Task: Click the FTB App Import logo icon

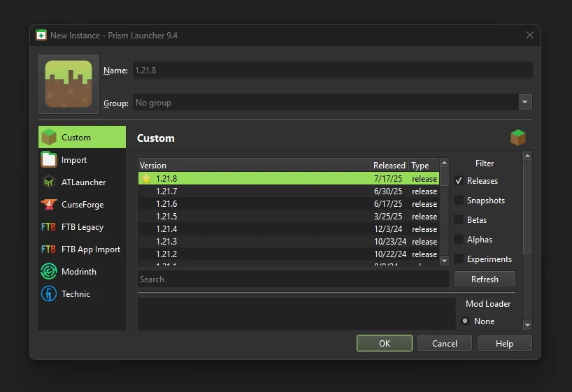Action: [48, 249]
